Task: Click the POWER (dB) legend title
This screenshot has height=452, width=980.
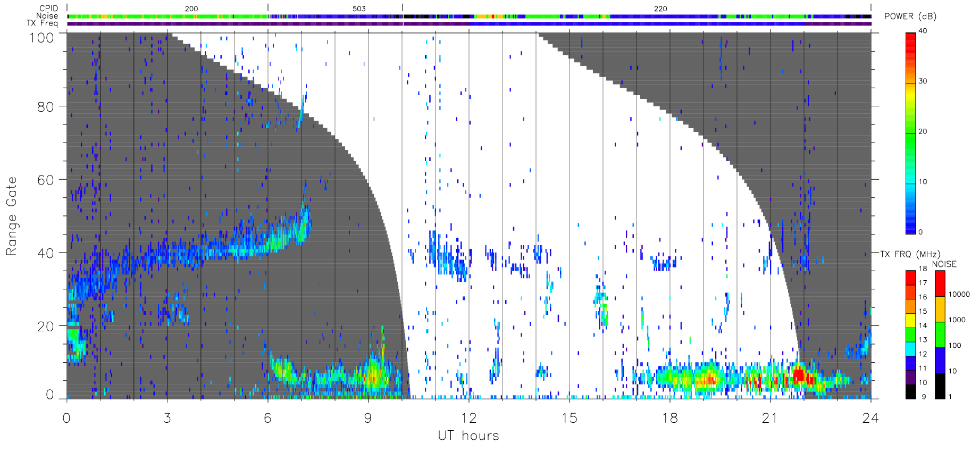Action: [x=910, y=16]
